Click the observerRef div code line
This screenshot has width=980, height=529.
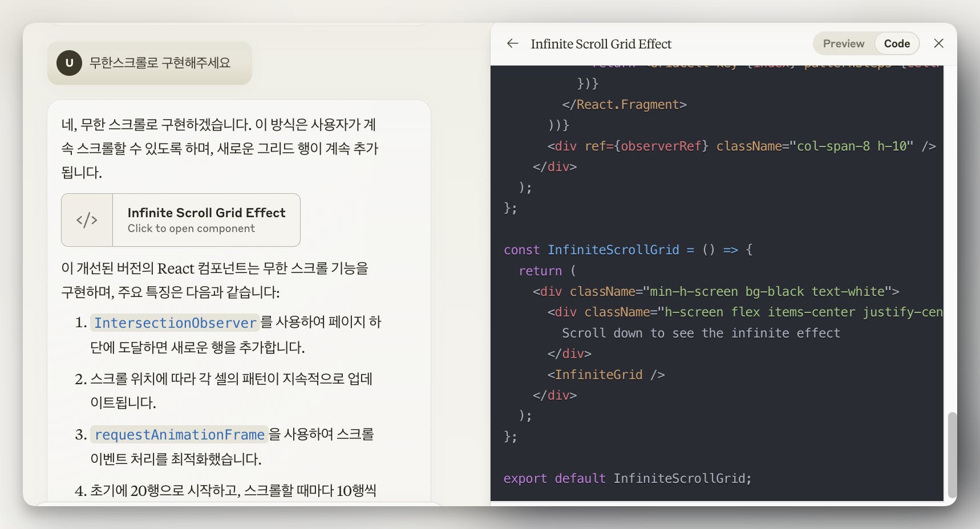tap(742, 146)
